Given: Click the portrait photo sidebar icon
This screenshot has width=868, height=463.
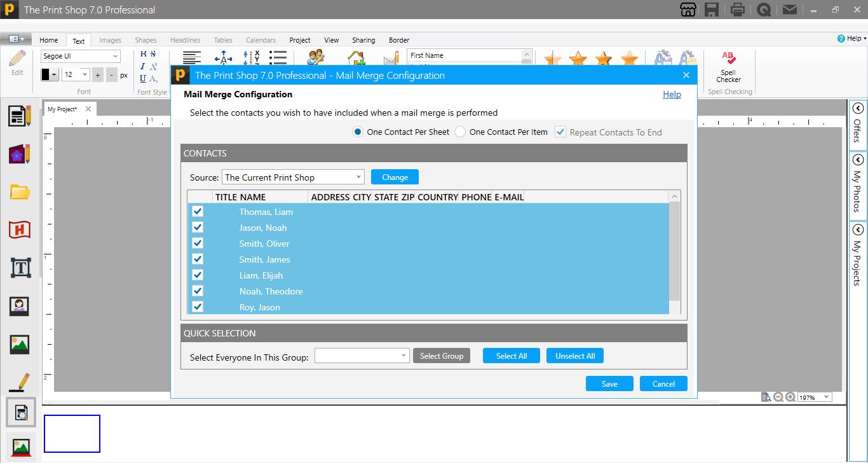Looking at the screenshot, I should [x=20, y=307].
